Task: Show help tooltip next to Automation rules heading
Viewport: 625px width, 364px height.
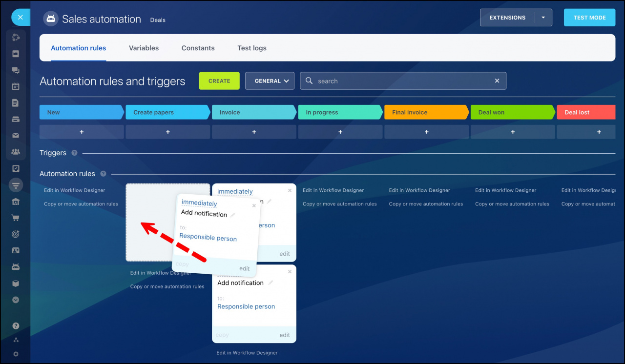Action: coord(103,174)
